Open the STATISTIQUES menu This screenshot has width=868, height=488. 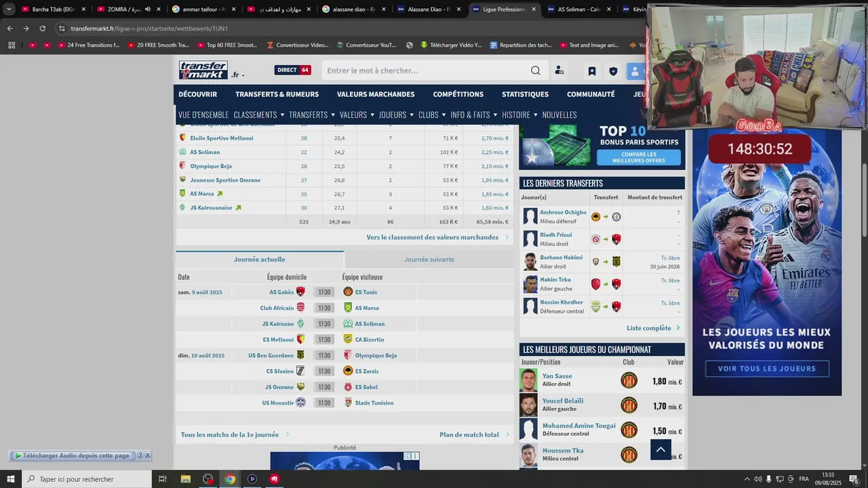click(525, 94)
